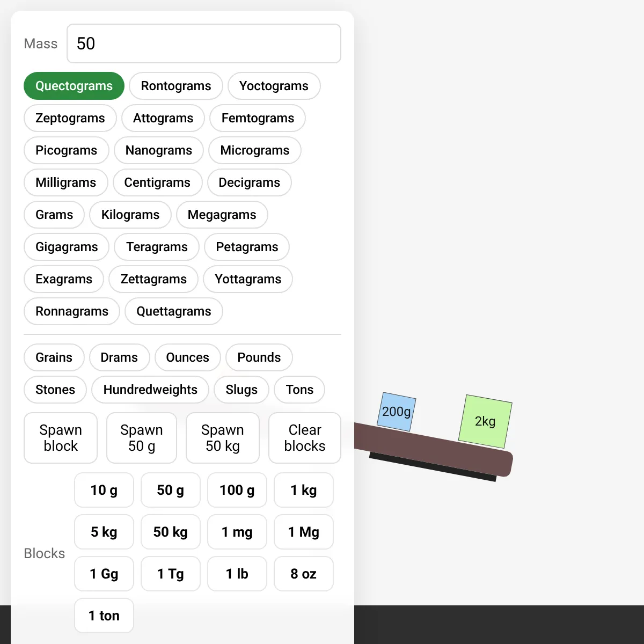Add a 1 ton block preset
This screenshot has width=644, height=644.
(x=104, y=616)
